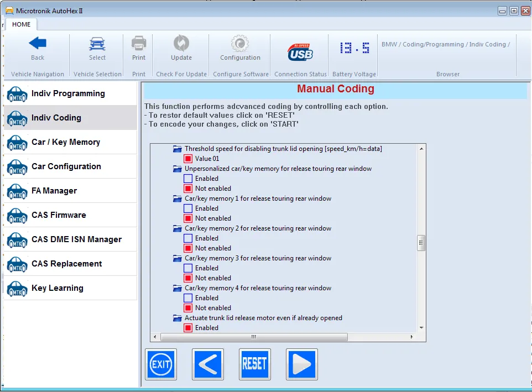Image resolution: width=532 pixels, height=392 pixels.
Task: Toggle Not enabled under Car/key memory 1
Action: [188, 218]
